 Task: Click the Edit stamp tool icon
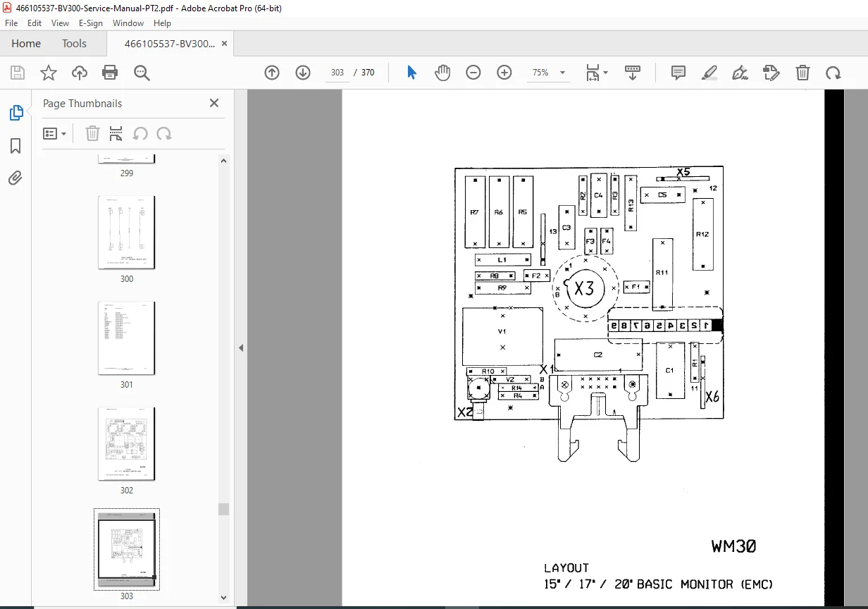[x=771, y=73]
